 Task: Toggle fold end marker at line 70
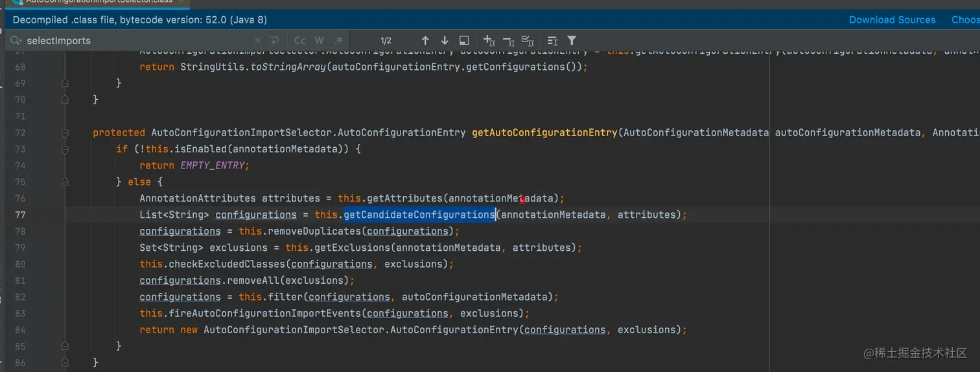click(65, 100)
